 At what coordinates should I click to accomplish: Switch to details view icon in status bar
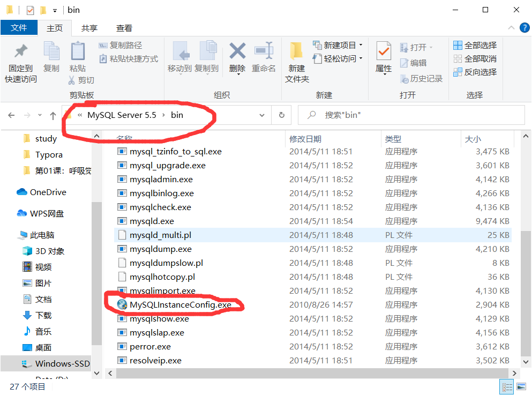[507, 387]
